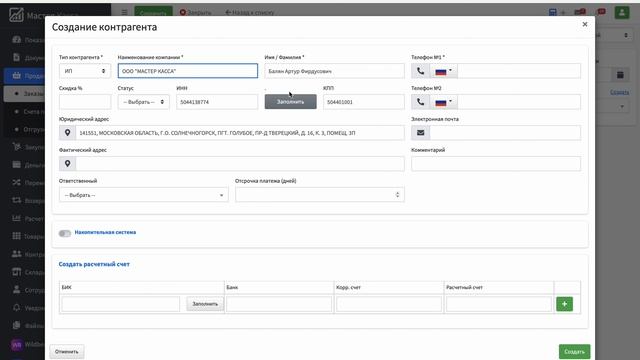Click the Заполнить button next to БИК
The height and width of the screenshot is (360, 640).
click(x=205, y=304)
